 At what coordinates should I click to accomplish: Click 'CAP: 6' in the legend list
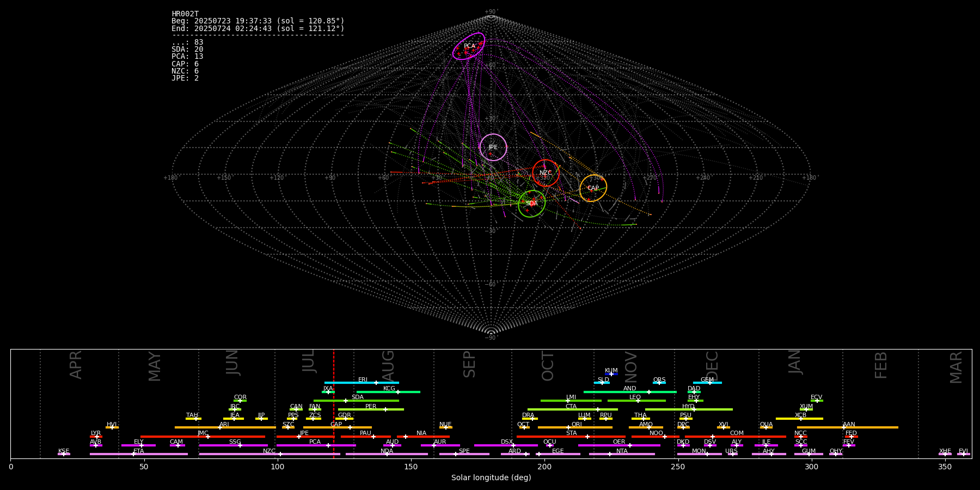(185, 64)
